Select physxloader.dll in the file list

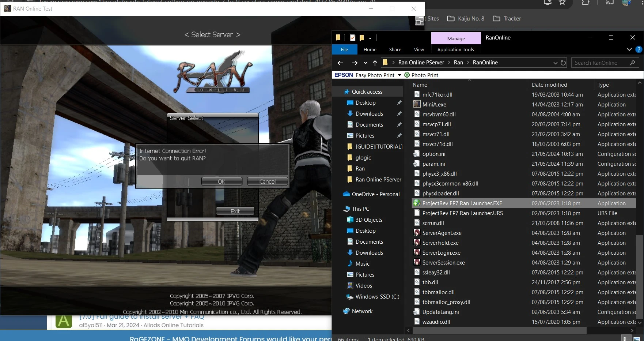click(x=440, y=193)
